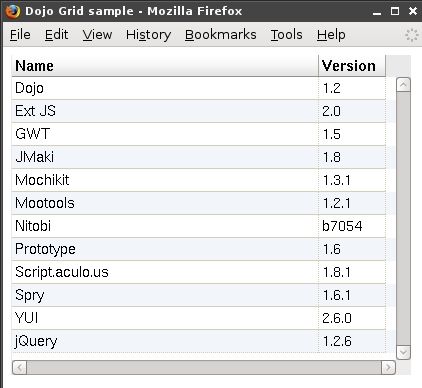The image size is (422, 388).
Task: Open the File menu
Action: pyautogui.click(x=20, y=35)
